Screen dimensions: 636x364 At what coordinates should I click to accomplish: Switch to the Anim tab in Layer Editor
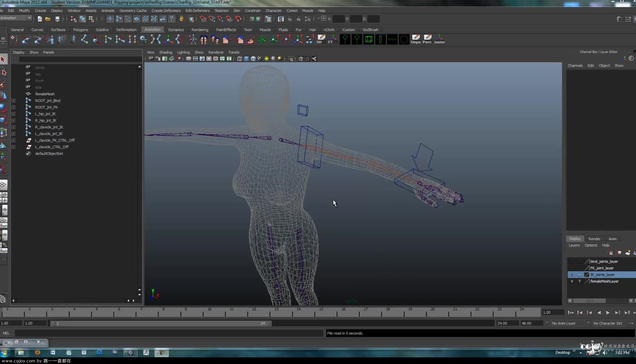click(x=612, y=239)
